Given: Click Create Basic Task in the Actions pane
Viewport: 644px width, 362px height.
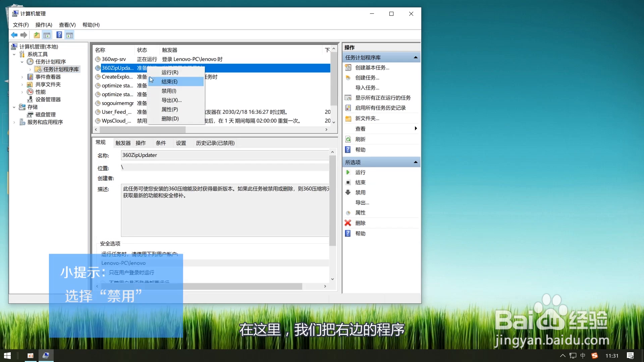Looking at the screenshot, I should pos(372,68).
